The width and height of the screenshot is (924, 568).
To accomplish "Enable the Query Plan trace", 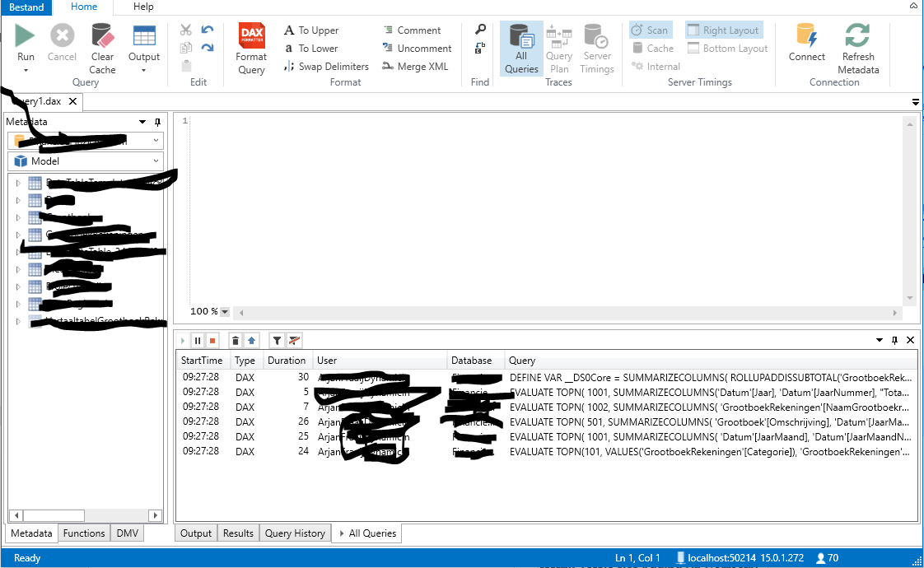I will tap(559, 48).
